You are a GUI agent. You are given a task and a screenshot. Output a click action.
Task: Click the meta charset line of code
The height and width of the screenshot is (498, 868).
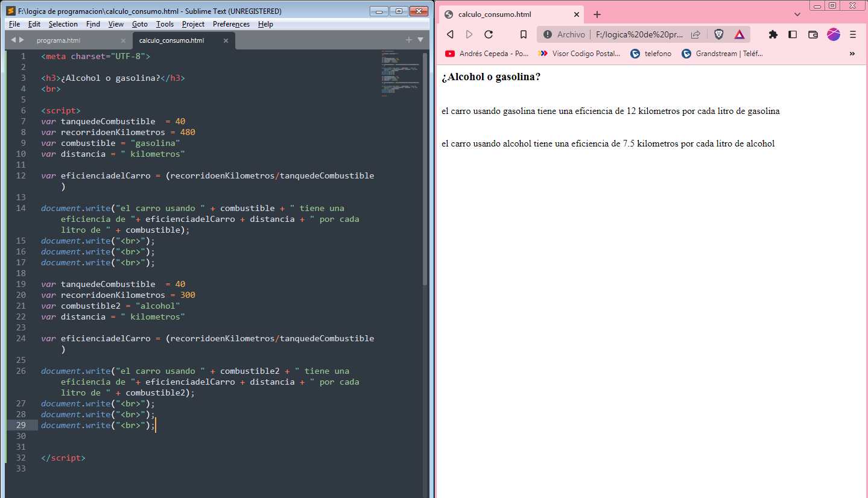coord(95,56)
